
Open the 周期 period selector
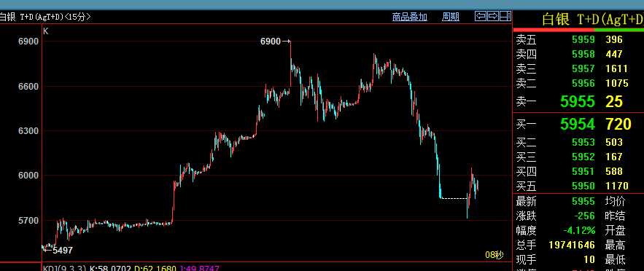pos(451,17)
